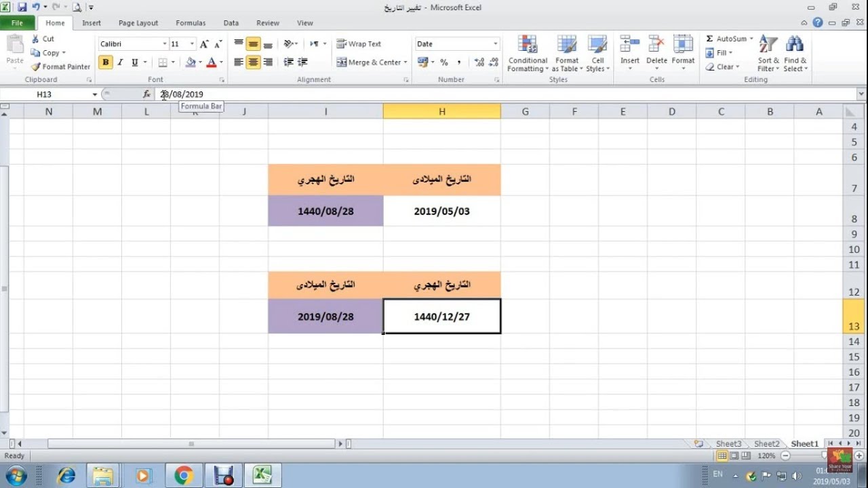Click the Increase Indent icon

(x=302, y=62)
